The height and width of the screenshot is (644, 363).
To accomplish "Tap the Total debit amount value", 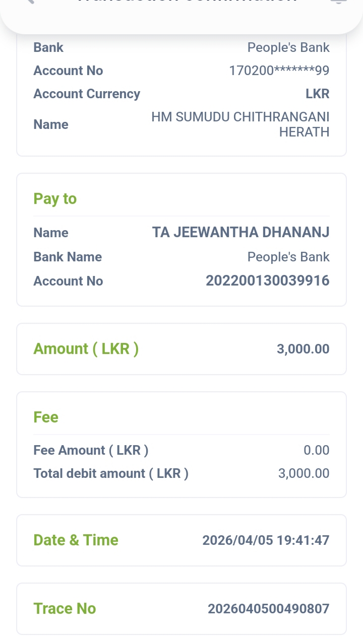I will [304, 473].
